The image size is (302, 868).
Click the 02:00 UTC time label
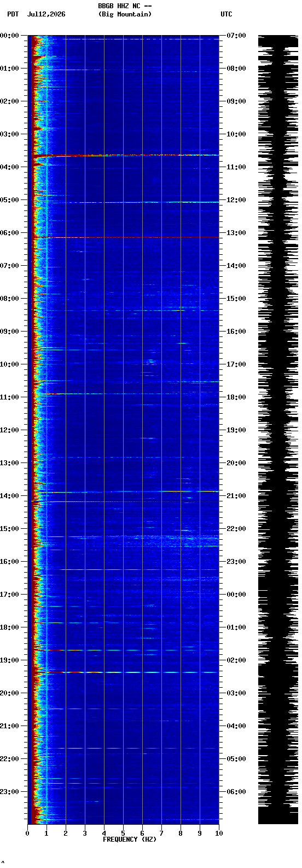coord(236,660)
